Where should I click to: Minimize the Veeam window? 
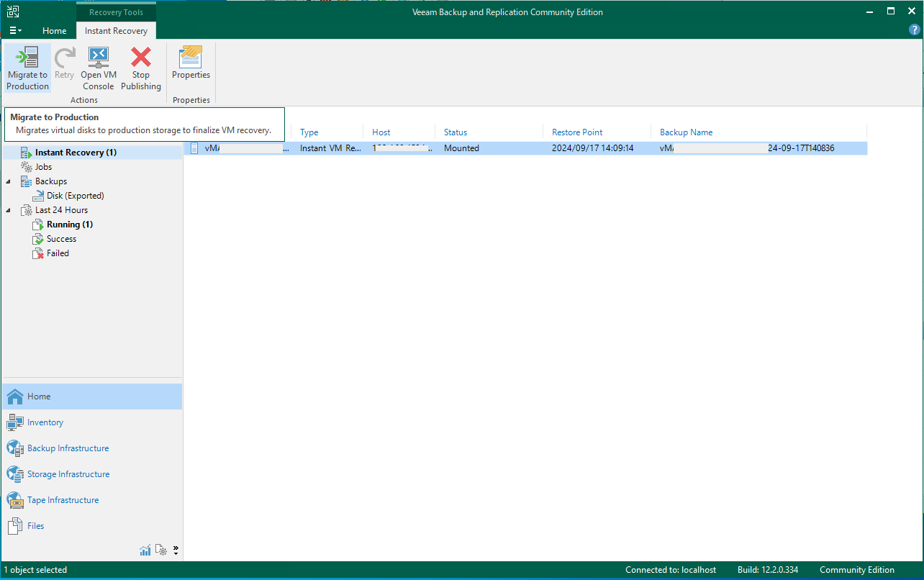tap(871, 12)
